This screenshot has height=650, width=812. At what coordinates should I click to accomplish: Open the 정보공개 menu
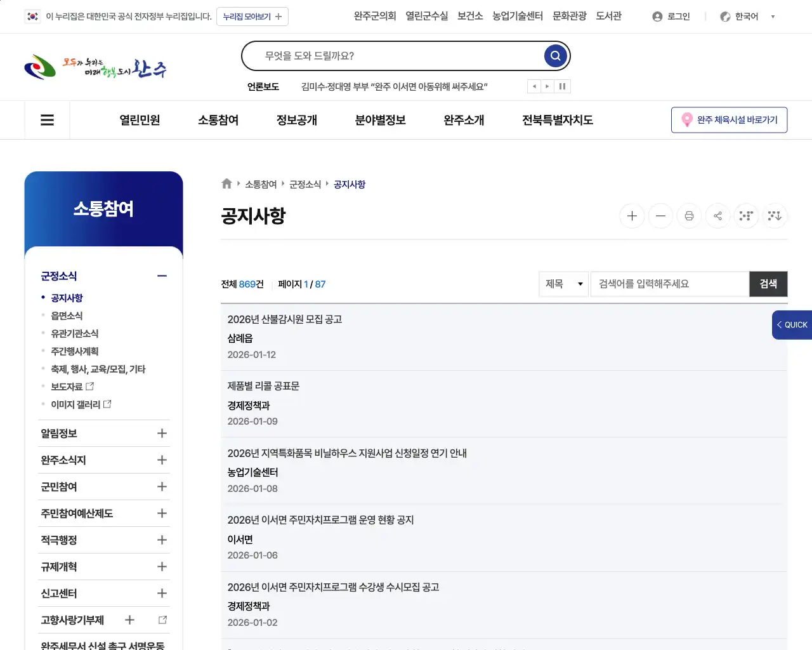click(x=296, y=120)
